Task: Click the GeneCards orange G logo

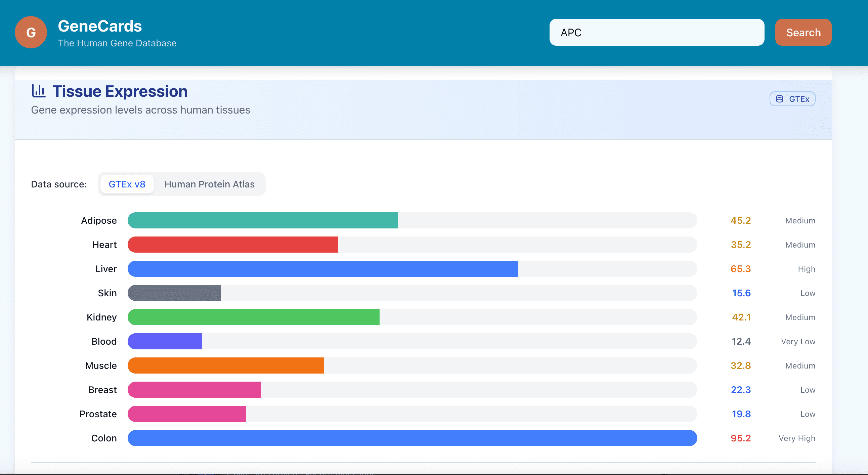Action: (x=31, y=32)
